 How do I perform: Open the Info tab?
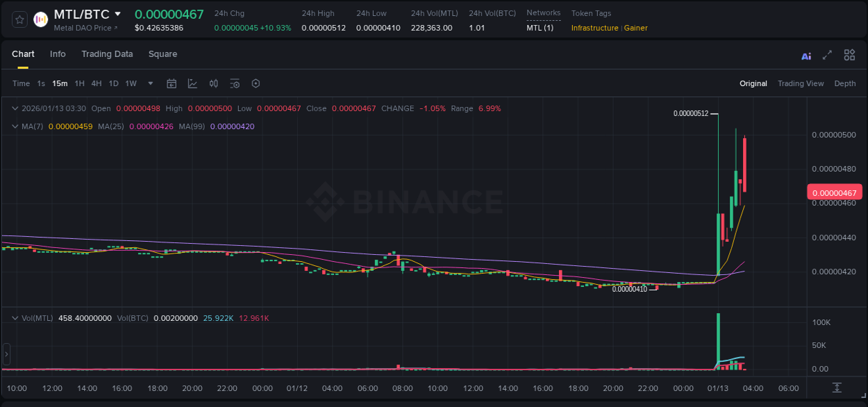pyautogui.click(x=58, y=53)
